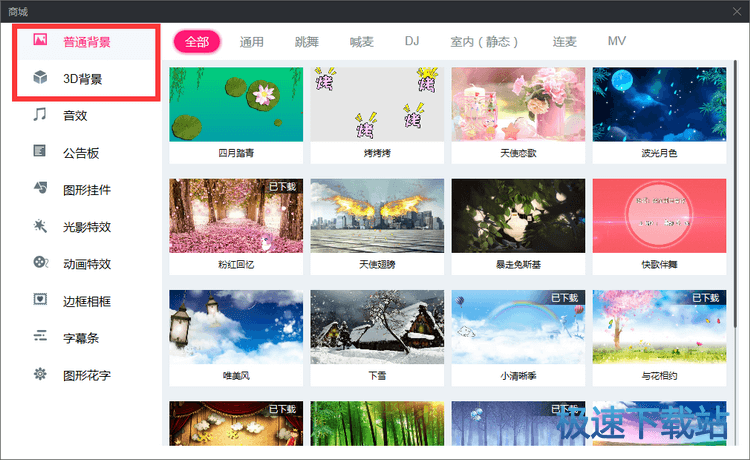Viewport: 750px width, 460px height.
Task: Open the 喊麦 tab
Action: (362, 42)
